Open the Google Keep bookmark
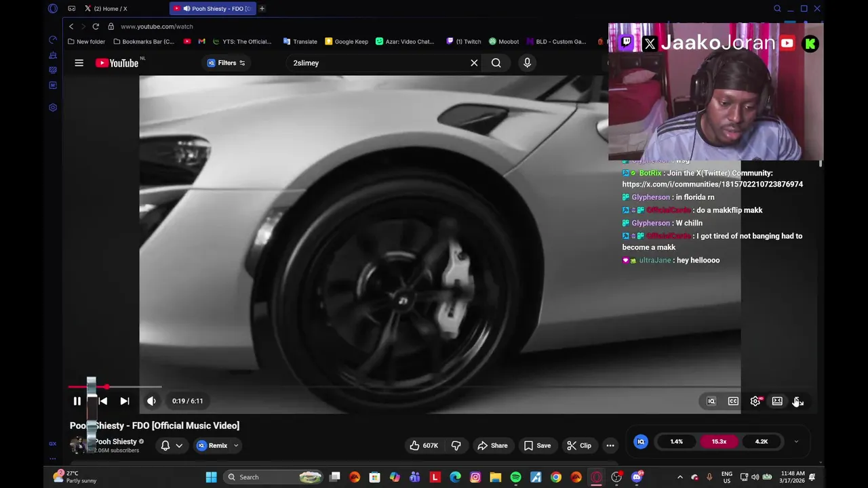 coord(347,41)
